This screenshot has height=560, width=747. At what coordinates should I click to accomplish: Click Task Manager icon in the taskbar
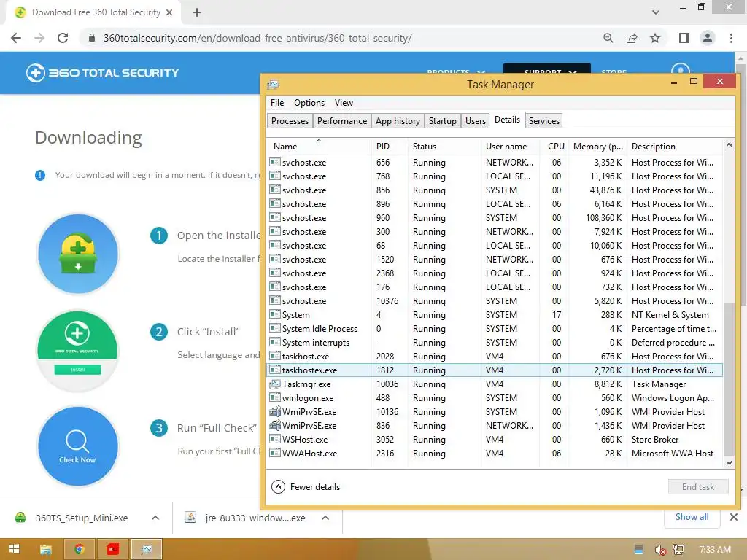[147, 549]
